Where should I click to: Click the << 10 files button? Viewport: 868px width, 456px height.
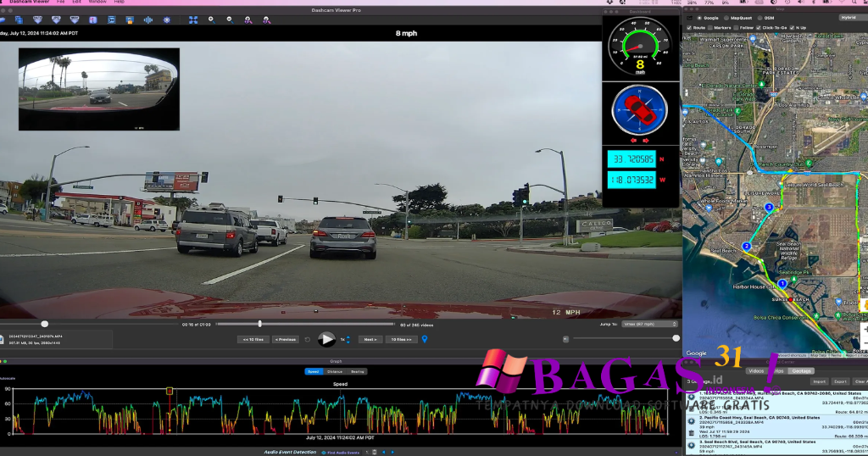[x=253, y=339]
